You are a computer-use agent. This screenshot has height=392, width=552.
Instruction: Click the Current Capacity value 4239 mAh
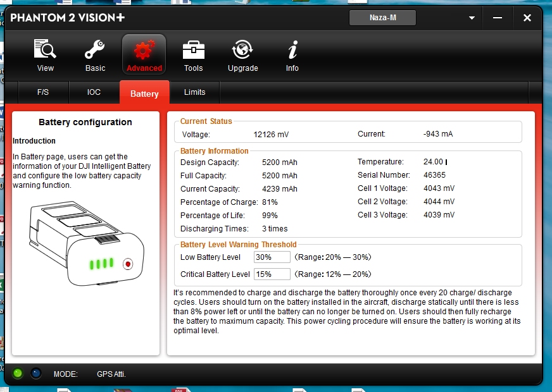(280, 189)
